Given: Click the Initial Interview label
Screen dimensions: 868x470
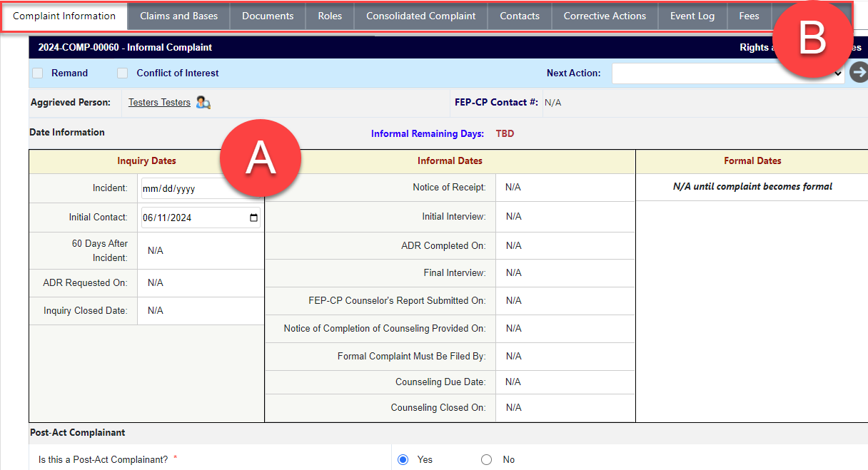Looking at the screenshot, I should click(454, 216).
